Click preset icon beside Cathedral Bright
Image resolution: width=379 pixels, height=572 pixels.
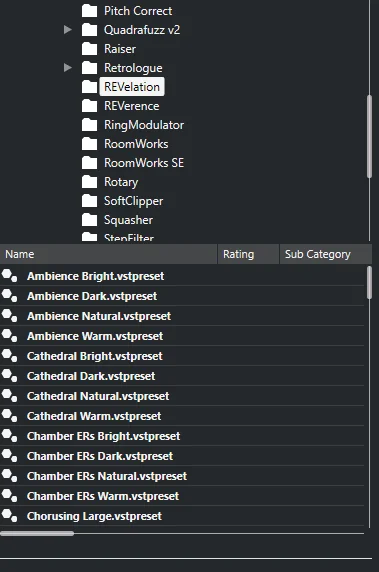coord(9,356)
